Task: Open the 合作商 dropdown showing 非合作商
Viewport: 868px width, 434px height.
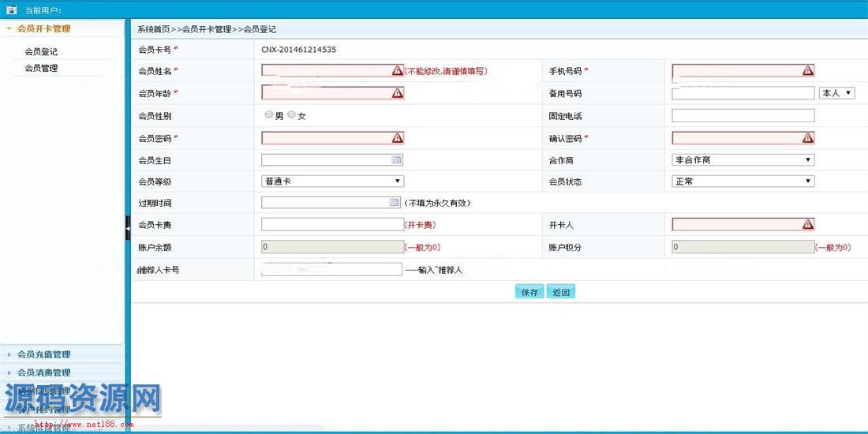Action: coord(743,159)
